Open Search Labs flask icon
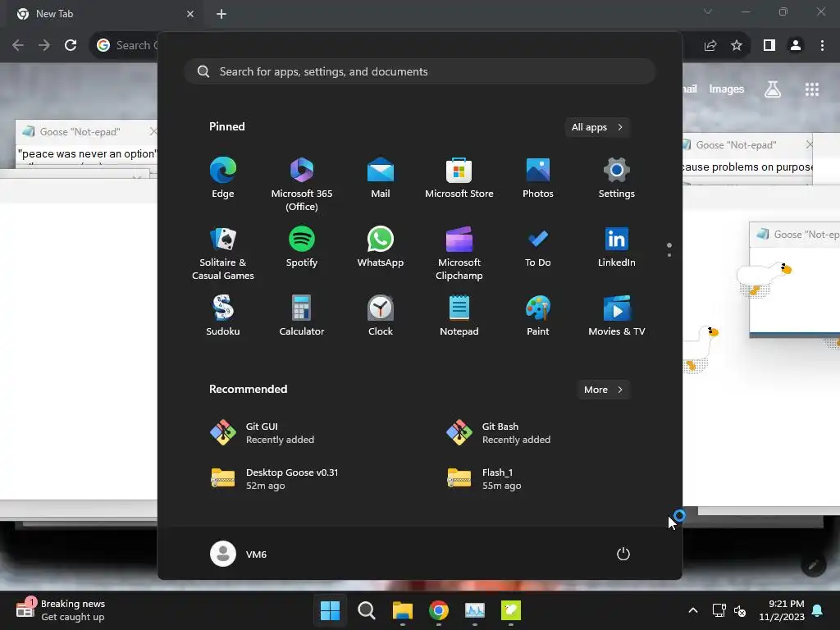This screenshot has height=630, width=840. point(773,89)
